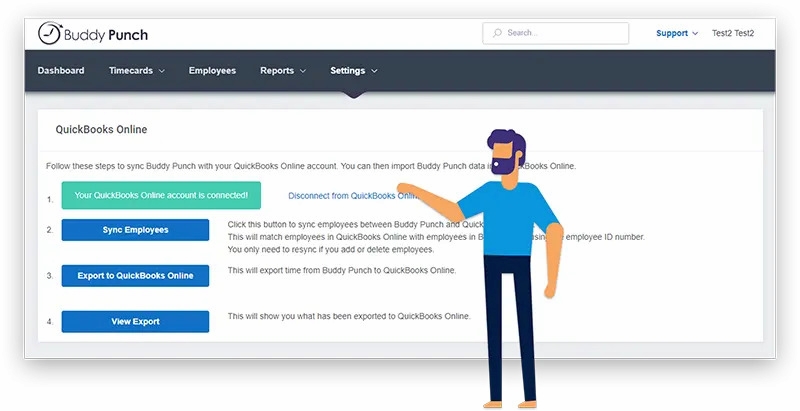This screenshot has height=411, width=800.
Task: Focus the Search input field
Action: (556, 33)
